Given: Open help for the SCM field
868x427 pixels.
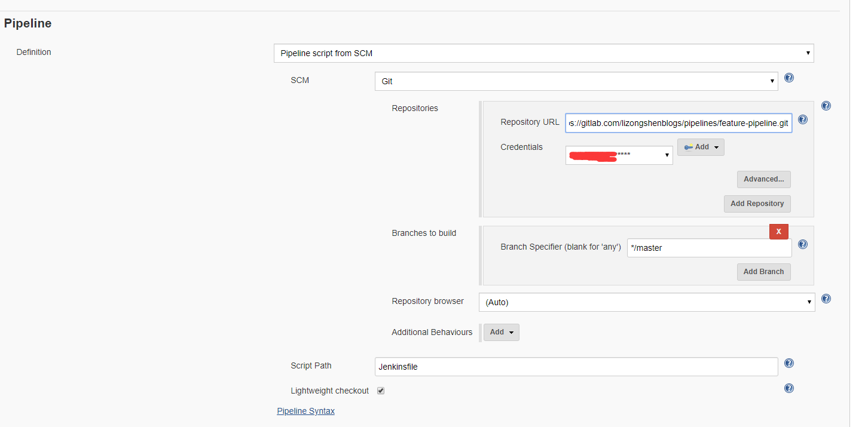Looking at the screenshot, I should (788, 78).
